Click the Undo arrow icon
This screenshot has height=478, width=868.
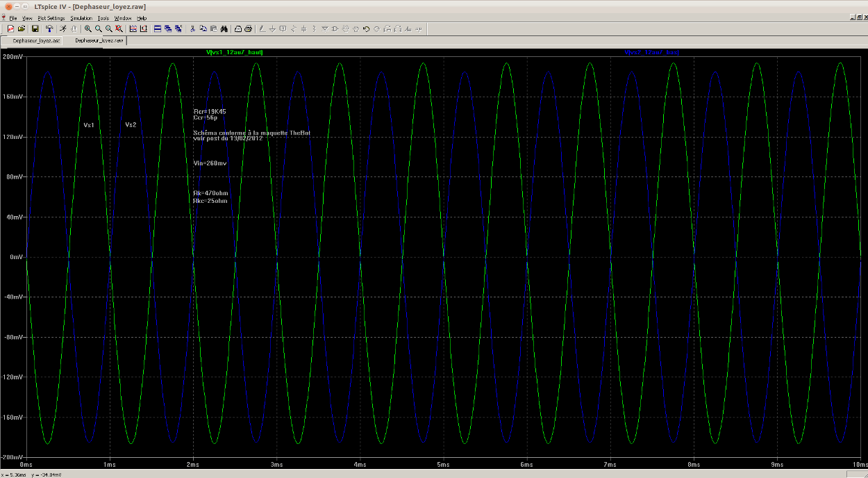tap(366, 28)
